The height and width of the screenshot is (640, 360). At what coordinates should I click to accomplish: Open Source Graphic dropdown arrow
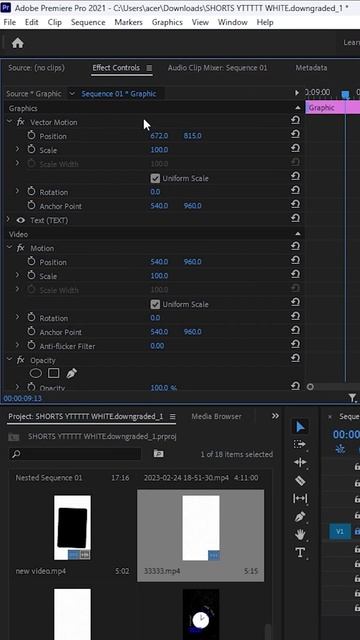click(72, 94)
